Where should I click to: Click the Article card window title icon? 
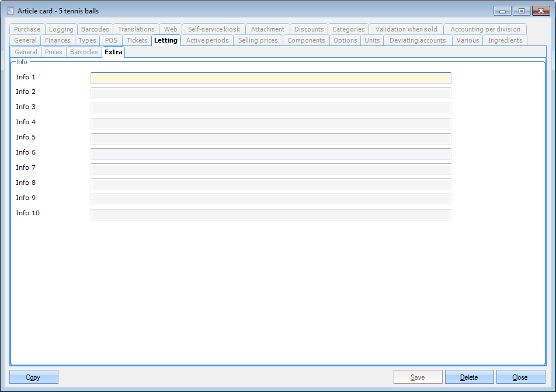[x=11, y=10]
